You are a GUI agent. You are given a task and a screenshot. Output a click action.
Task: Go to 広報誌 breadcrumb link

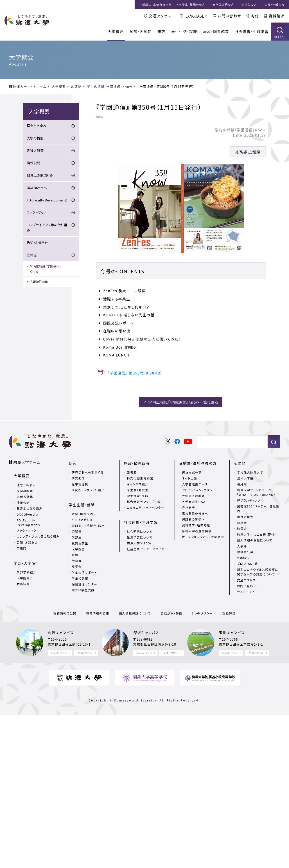(76, 87)
